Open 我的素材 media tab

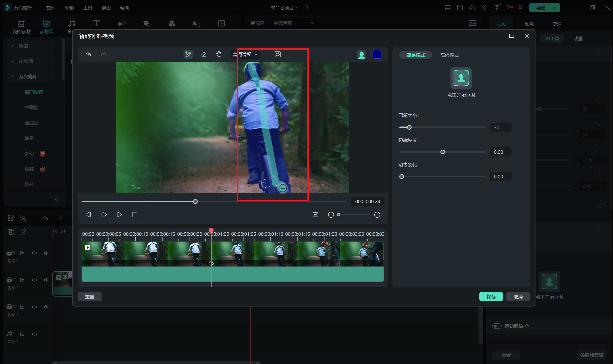click(22, 27)
